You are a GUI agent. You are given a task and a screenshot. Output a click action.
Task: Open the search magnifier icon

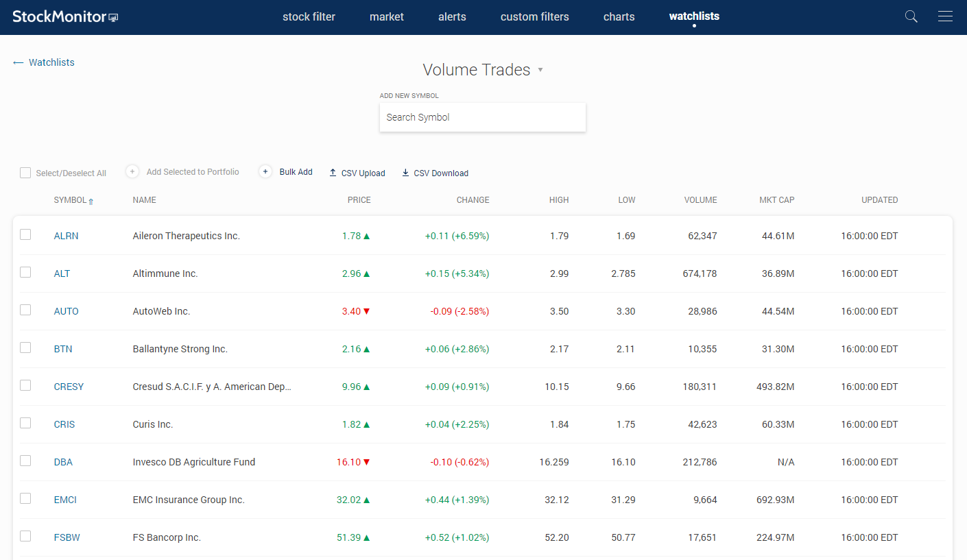pos(911,16)
